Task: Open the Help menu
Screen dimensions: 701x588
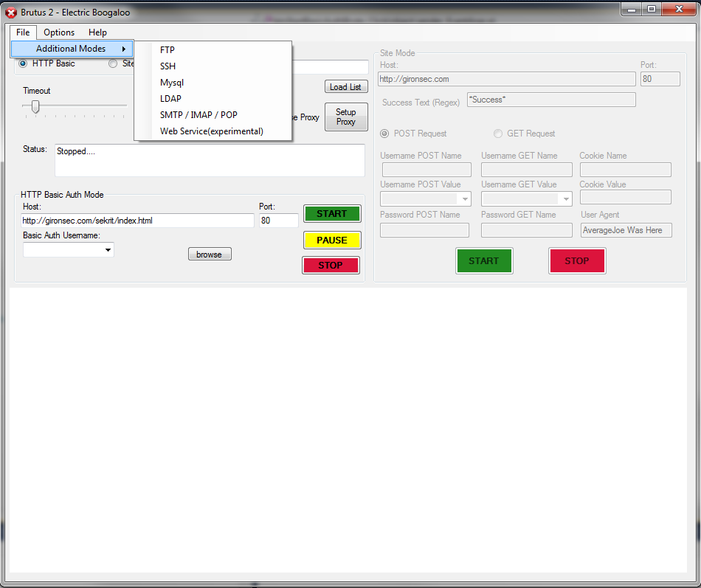Action: pos(97,32)
